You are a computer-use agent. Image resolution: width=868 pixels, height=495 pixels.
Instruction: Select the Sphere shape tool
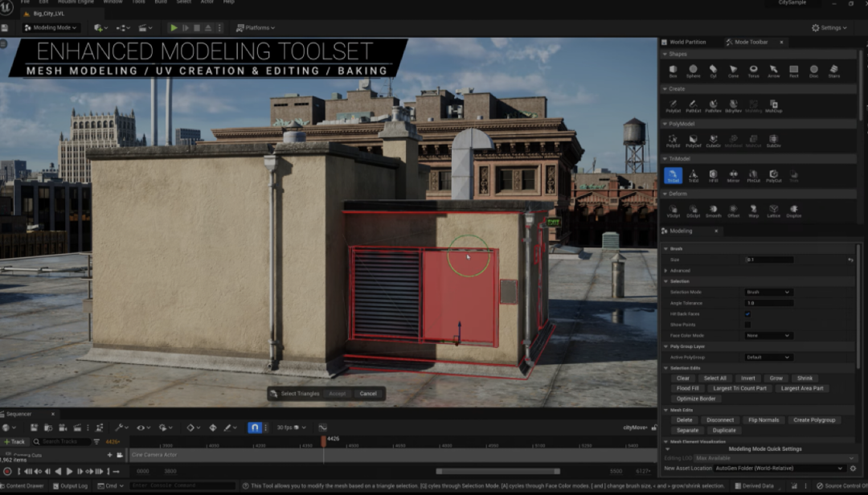(693, 72)
